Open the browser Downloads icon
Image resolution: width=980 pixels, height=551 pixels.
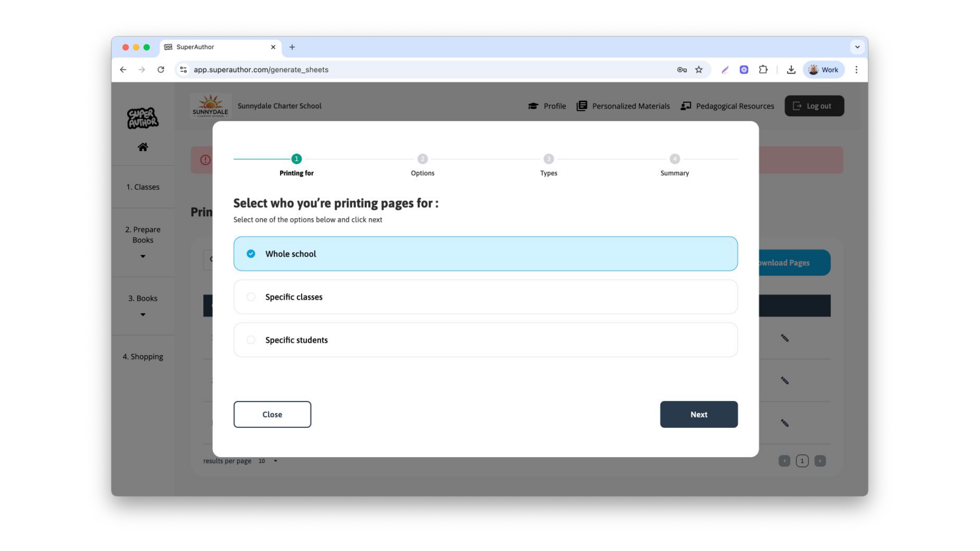tap(791, 70)
